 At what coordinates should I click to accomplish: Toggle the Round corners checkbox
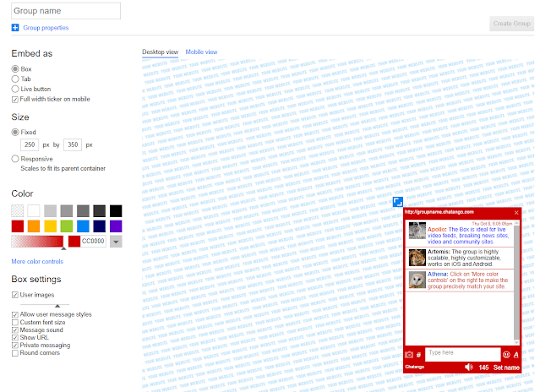pyautogui.click(x=15, y=352)
